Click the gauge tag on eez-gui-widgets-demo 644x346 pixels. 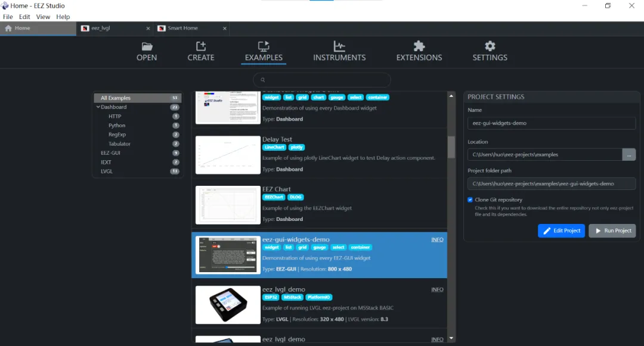(x=320, y=247)
